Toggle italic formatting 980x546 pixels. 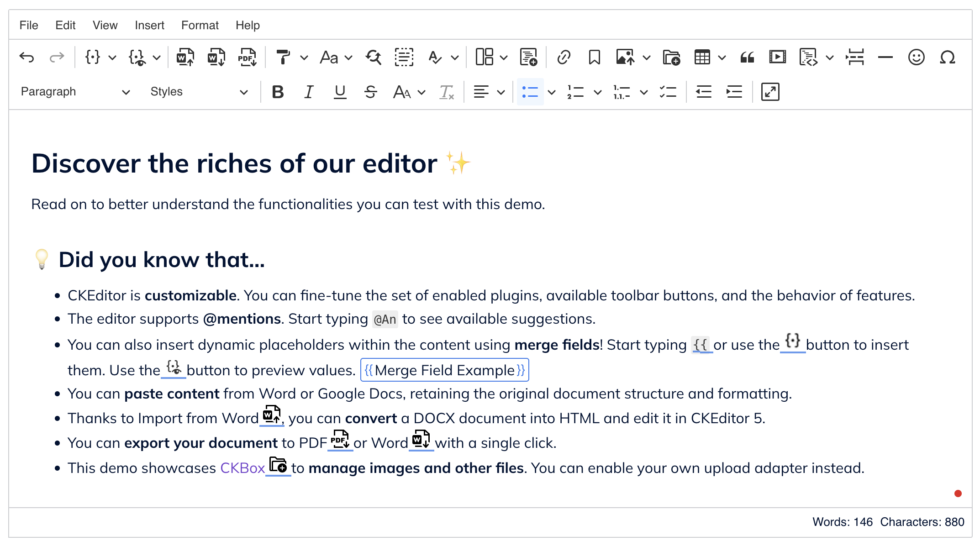tap(309, 92)
